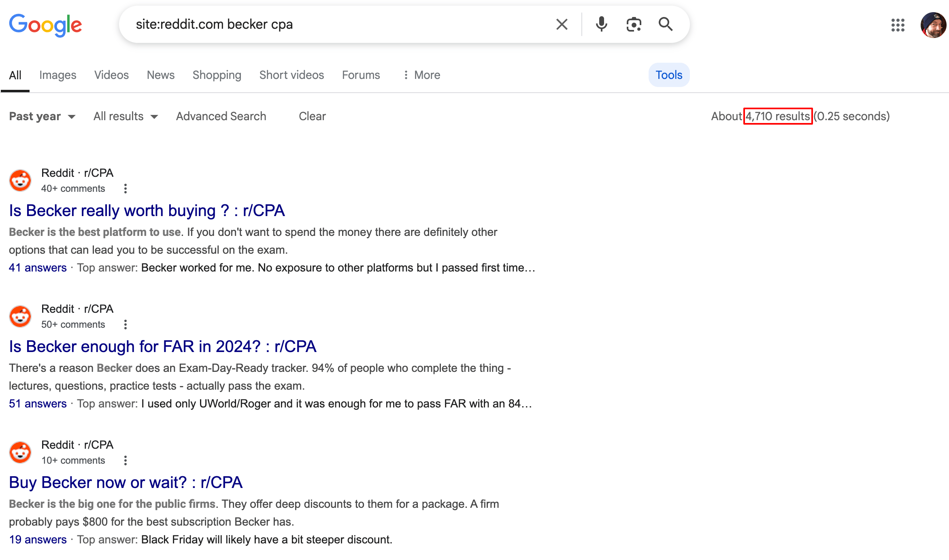Viewport: 949px width, 560px height.
Task: Switch to the News tab
Action: (161, 75)
